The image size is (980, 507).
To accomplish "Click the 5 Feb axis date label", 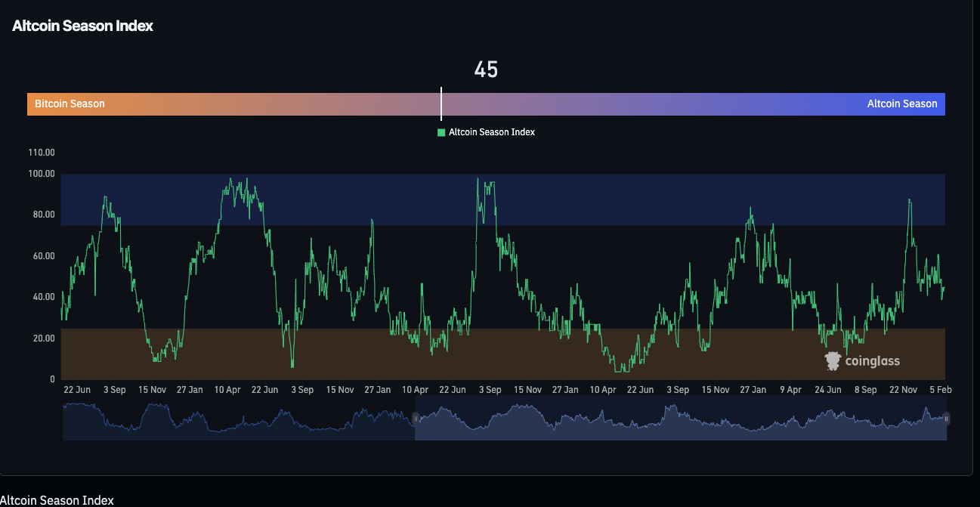I will point(941,389).
